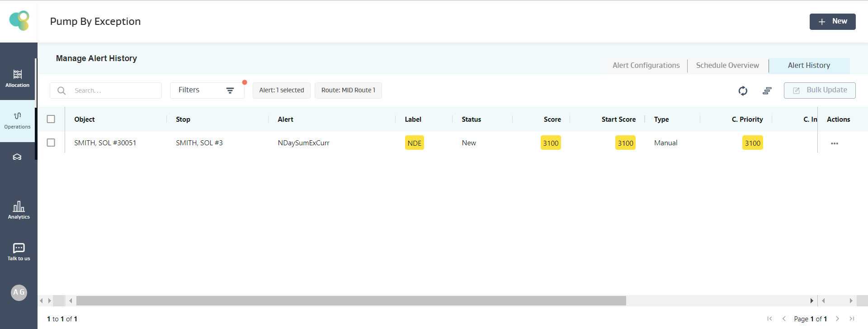Click the Bulk Update button
The width and height of the screenshot is (868, 329).
point(819,90)
